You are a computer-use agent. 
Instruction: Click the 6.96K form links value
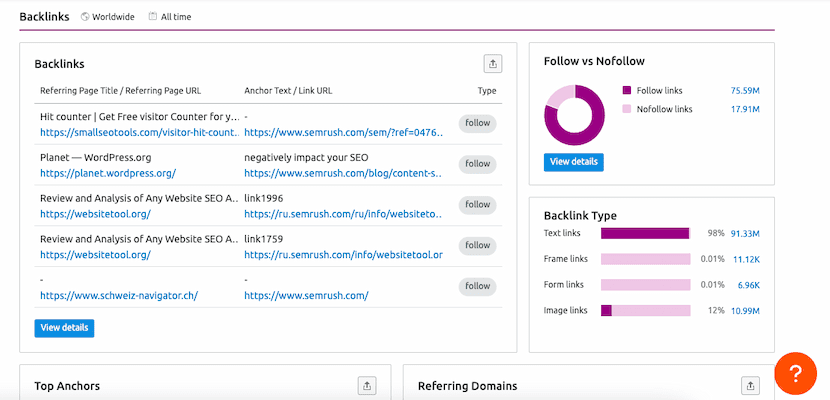coord(749,285)
